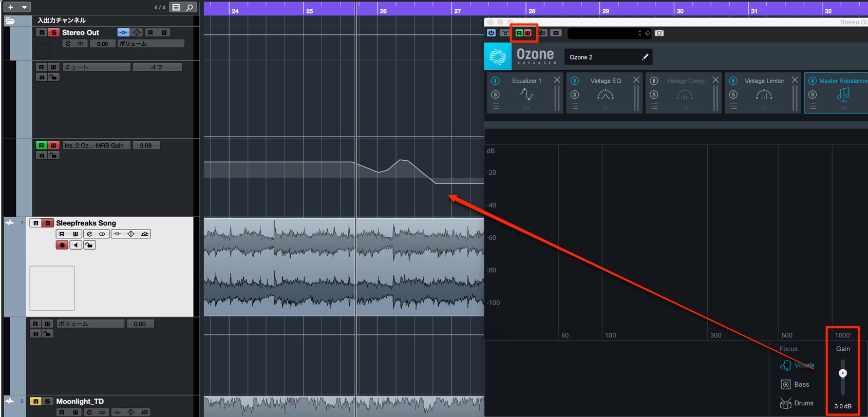
Task: Open Sleepfreaks Song ボリューム lane dropdown
Action: 90,324
